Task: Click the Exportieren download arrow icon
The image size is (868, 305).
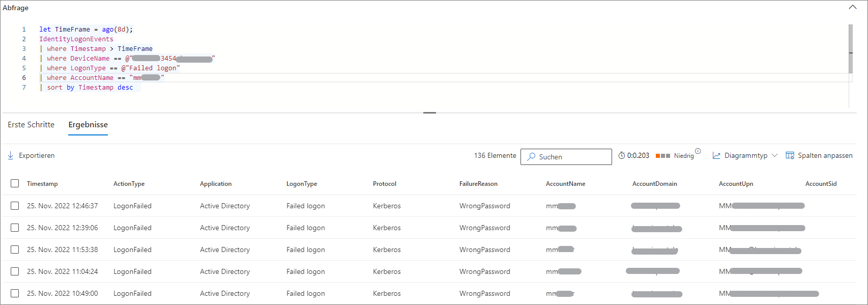Action: click(x=11, y=155)
